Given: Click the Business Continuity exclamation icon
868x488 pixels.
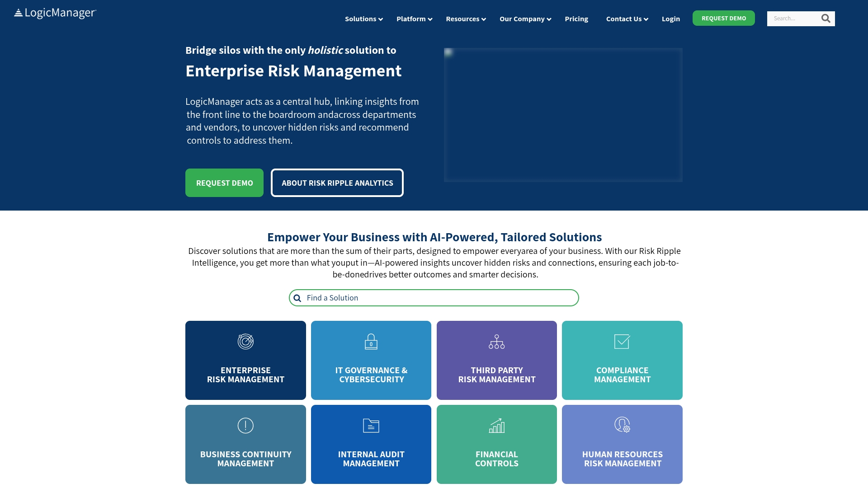Looking at the screenshot, I should pos(245,426).
